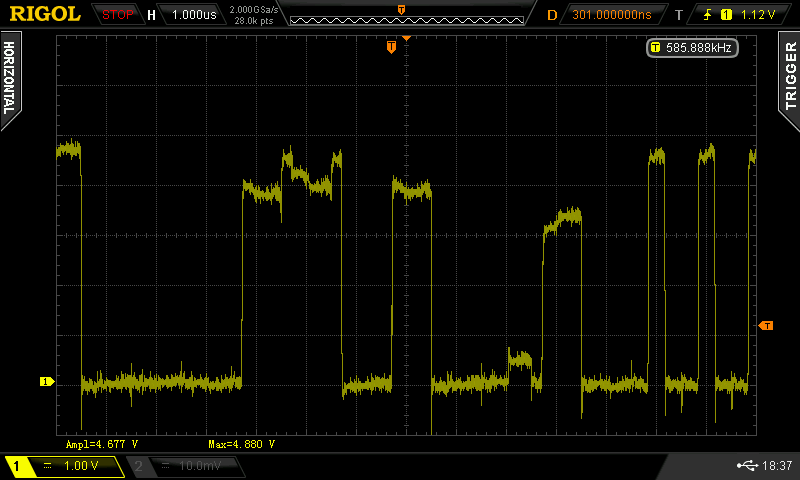Click the channel 1 ground reference marker
The height and width of the screenshot is (480, 800).
[45, 381]
